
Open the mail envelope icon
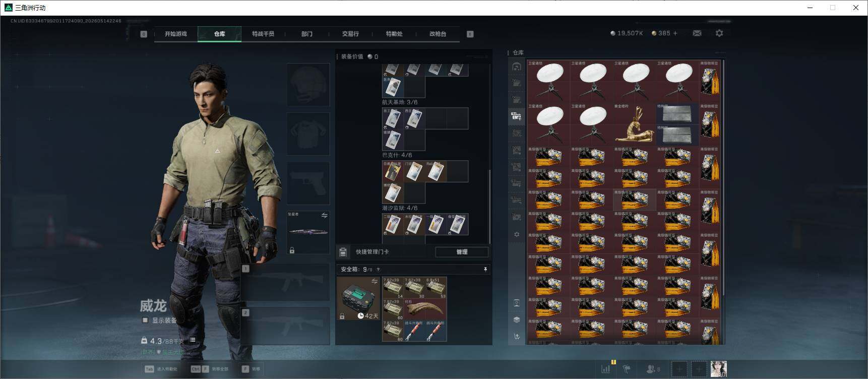click(x=697, y=33)
